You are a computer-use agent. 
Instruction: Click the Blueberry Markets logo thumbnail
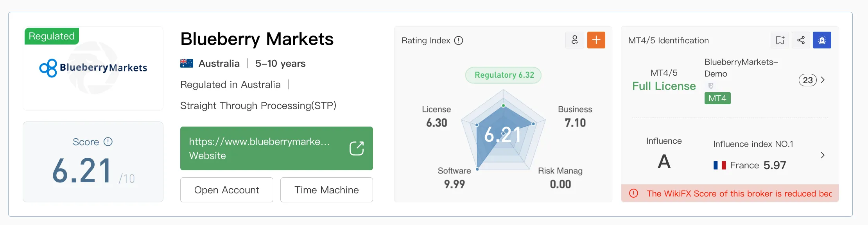[x=93, y=68]
